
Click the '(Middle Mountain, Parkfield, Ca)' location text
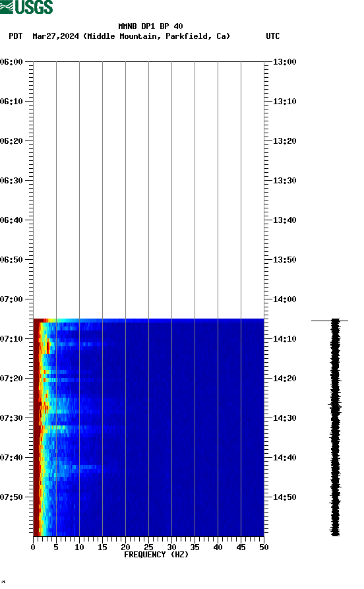156,36
